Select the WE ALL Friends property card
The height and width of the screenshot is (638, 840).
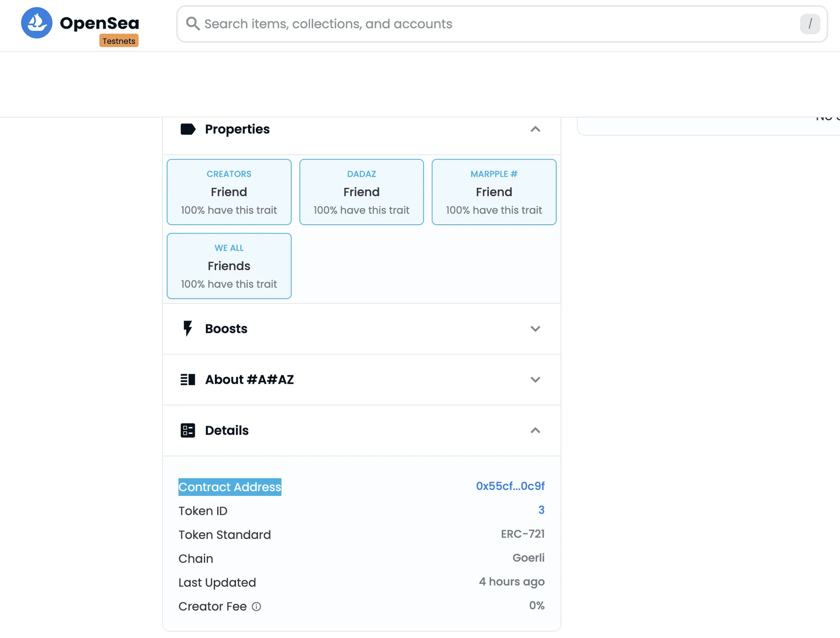[229, 266]
